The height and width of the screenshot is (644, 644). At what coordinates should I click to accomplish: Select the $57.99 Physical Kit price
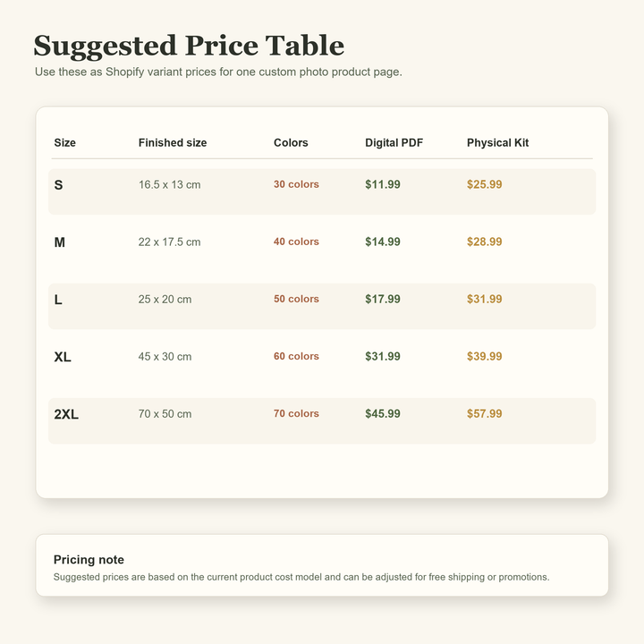click(484, 413)
